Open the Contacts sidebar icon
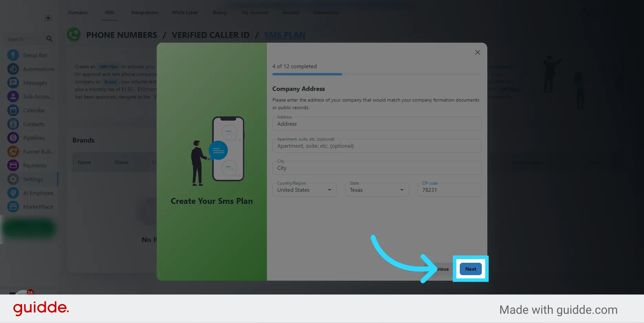The image size is (644, 323). [13, 124]
